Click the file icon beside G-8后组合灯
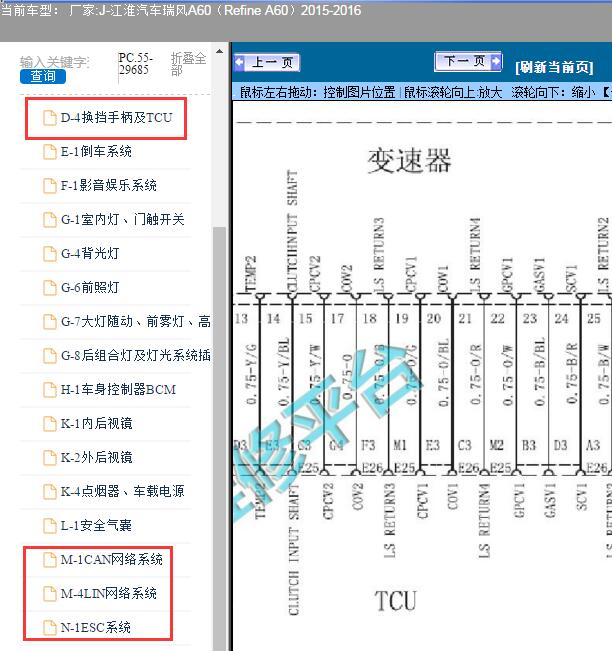This screenshot has height=651, width=612. pos(50,356)
